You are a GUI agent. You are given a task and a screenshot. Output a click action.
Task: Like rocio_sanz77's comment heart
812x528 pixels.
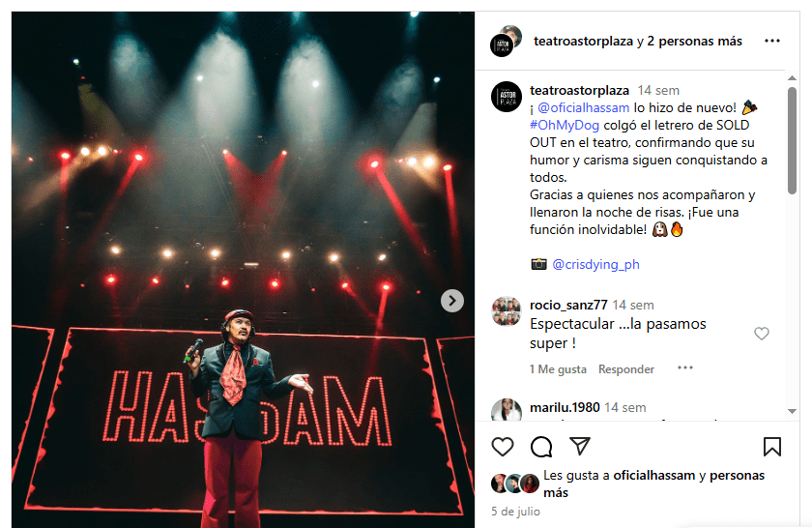762,334
